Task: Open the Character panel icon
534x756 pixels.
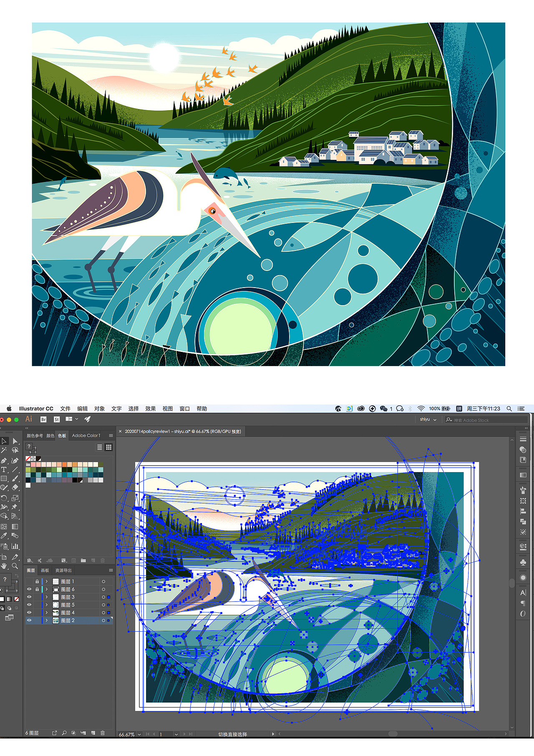Action: (x=523, y=593)
